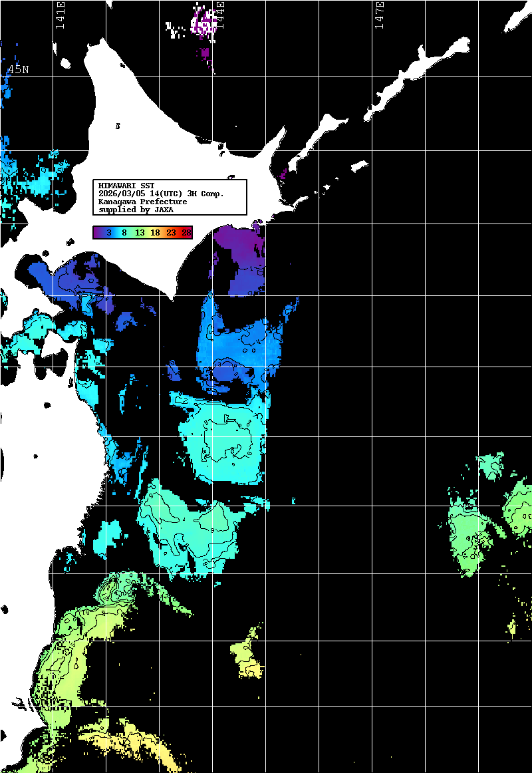532x773 pixels.
Task: Pick the green 13 degree legend color
Action: pyautogui.click(x=140, y=232)
